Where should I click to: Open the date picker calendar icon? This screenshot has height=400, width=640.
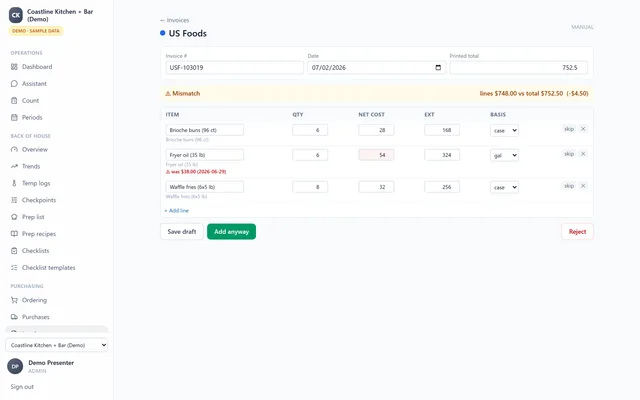[x=438, y=67]
